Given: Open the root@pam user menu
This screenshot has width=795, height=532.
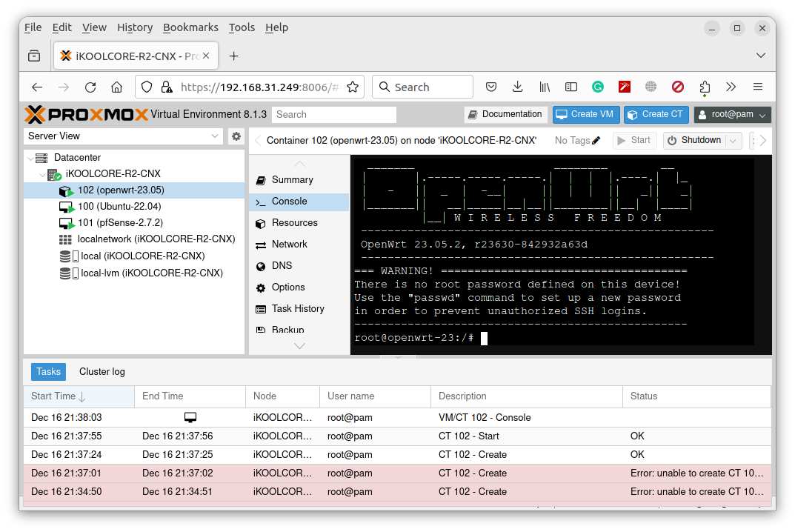Looking at the screenshot, I should coord(732,115).
